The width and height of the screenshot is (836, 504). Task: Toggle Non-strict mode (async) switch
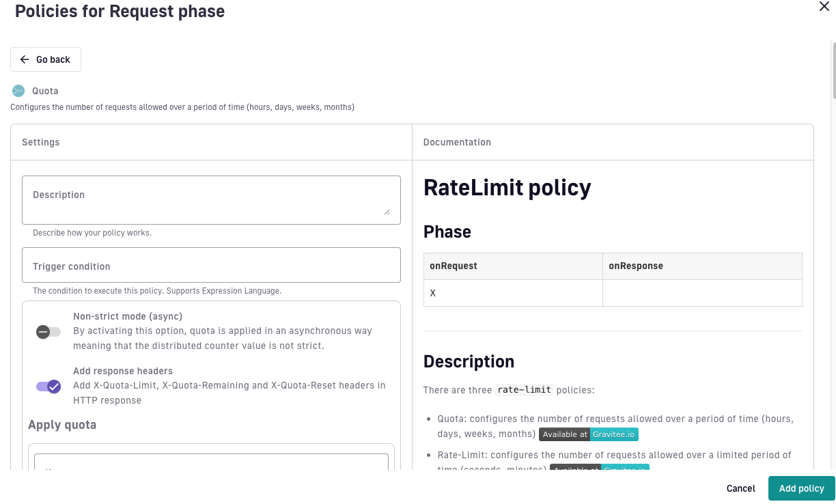pos(48,332)
